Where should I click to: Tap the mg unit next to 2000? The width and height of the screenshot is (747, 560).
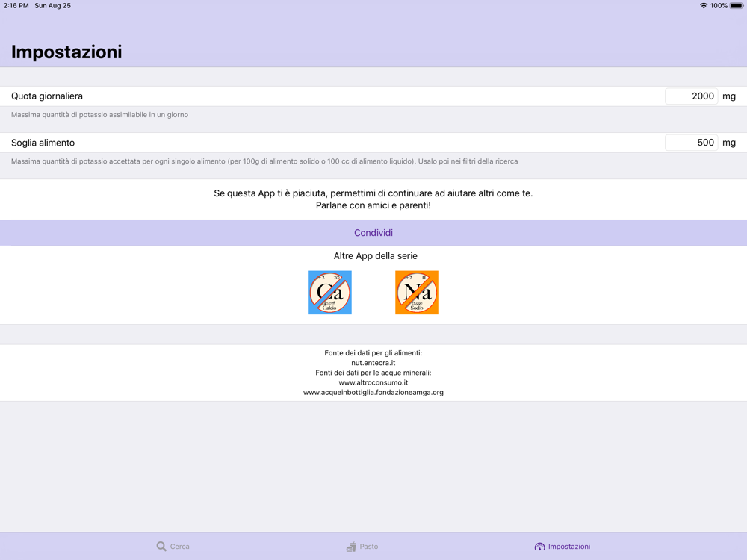pos(729,96)
